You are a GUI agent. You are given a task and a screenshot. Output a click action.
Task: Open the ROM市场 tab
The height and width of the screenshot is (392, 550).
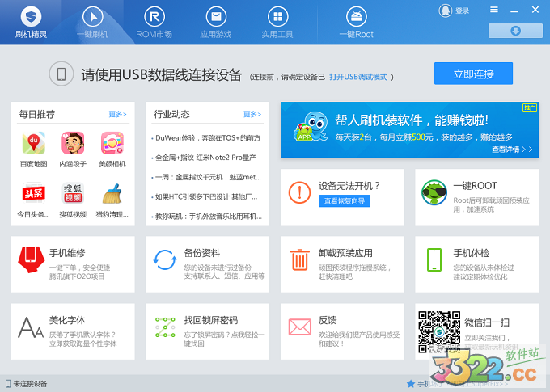[154, 23]
